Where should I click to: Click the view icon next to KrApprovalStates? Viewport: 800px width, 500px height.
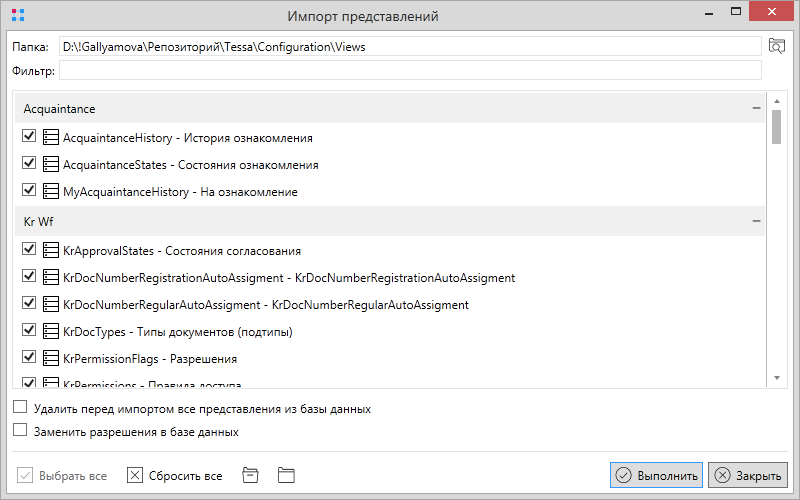coord(51,251)
